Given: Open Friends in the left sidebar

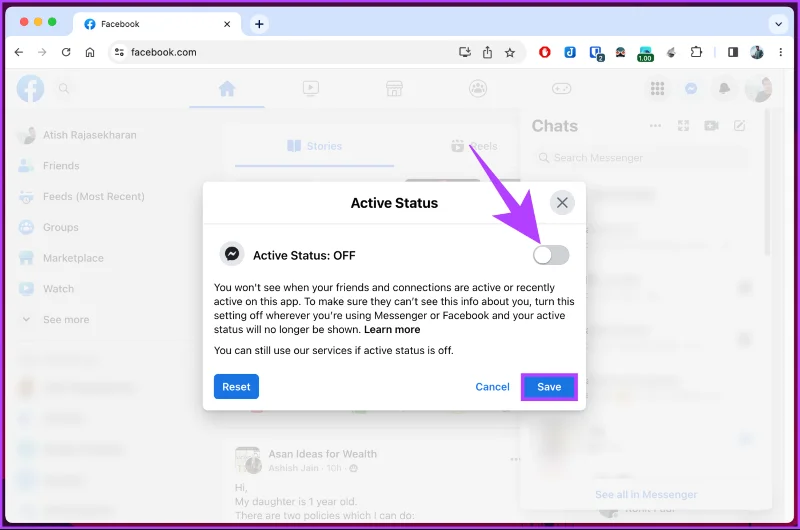Looking at the screenshot, I should (x=49, y=166).
